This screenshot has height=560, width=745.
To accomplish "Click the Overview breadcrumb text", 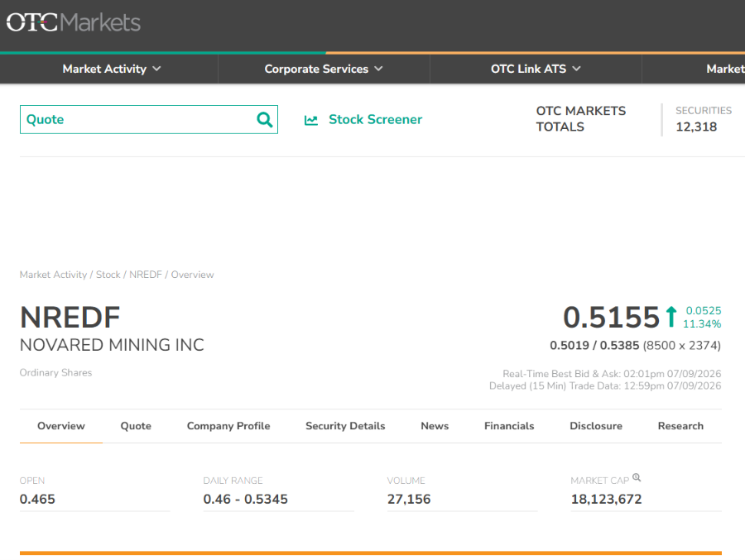I will tap(192, 275).
